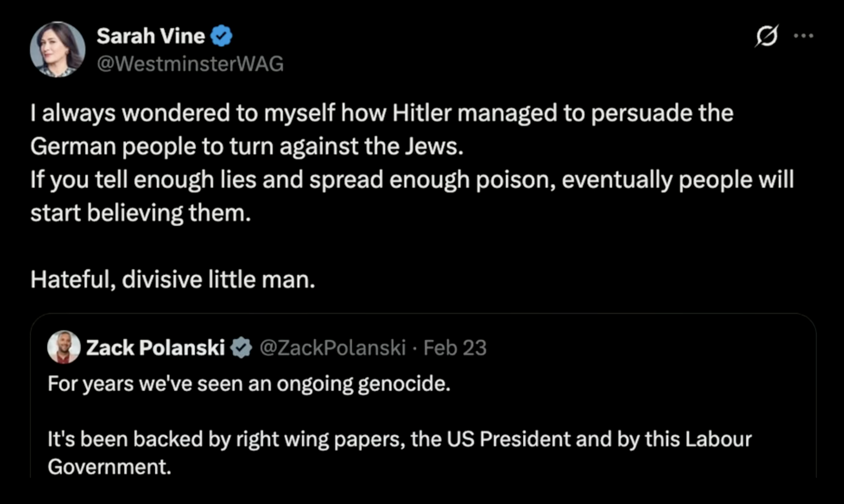844x504 pixels.
Task: Click Zack Polanski's verified badge
Action: (x=242, y=348)
